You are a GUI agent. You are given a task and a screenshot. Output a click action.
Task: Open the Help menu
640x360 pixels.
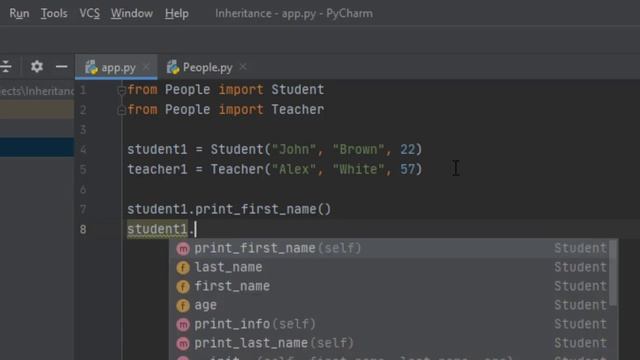pos(176,13)
